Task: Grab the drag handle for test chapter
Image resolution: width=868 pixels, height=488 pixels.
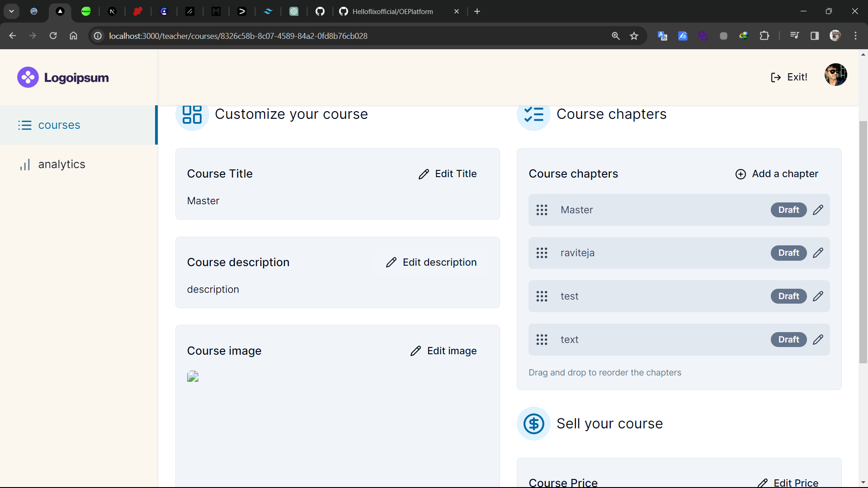Action: [x=542, y=296]
